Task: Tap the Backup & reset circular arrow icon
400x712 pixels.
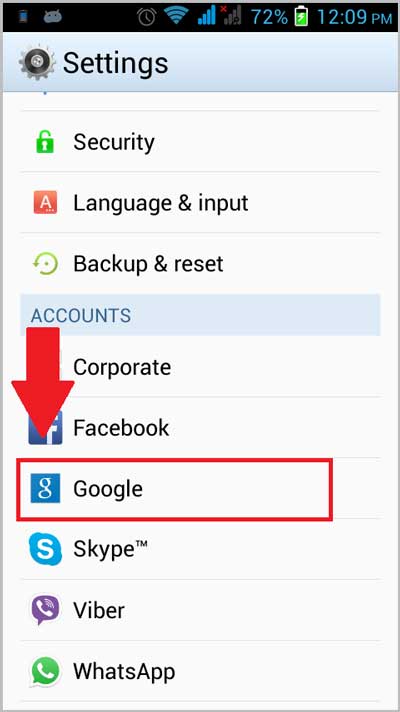Action: [x=45, y=263]
